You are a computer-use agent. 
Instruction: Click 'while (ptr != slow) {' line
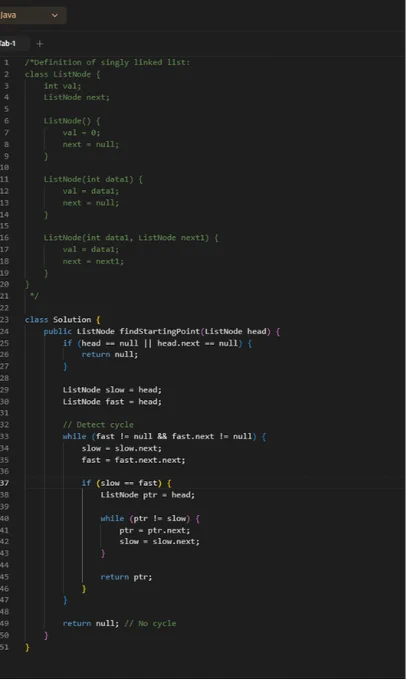[x=150, y=518]
